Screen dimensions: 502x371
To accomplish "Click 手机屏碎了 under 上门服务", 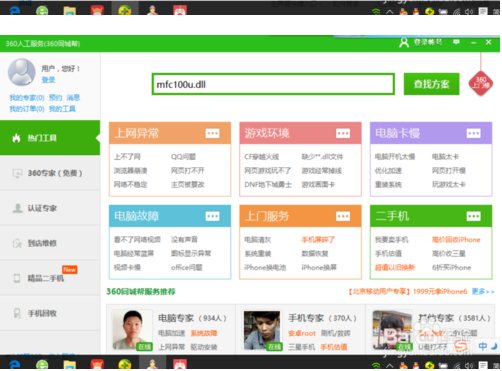I will coord(318,240).
